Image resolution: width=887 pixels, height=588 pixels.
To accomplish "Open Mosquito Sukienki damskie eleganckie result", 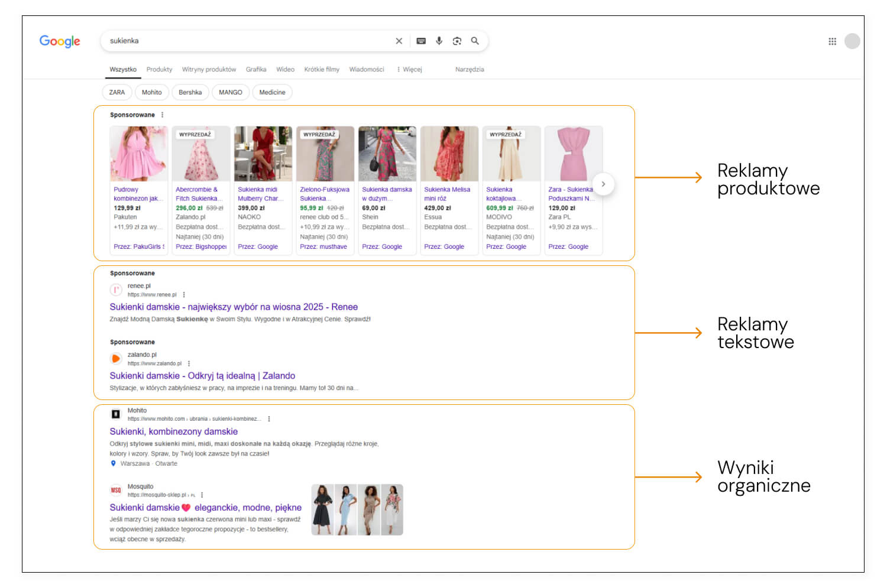I will tap(206, 508).
